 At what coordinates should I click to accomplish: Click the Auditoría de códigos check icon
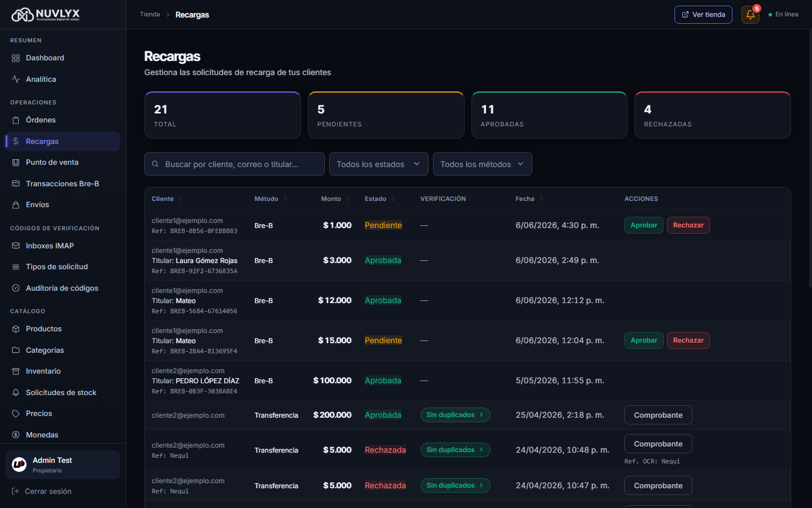tap(16, 288)
